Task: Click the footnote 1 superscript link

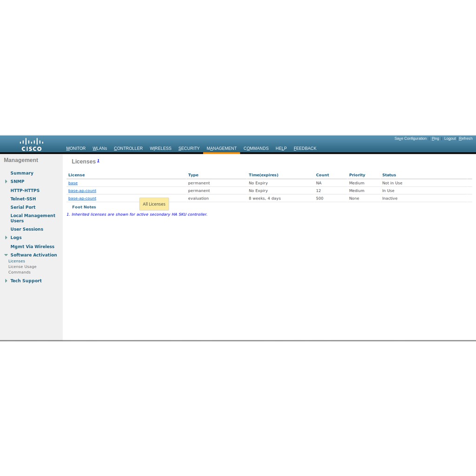Action: click(98, 161)
